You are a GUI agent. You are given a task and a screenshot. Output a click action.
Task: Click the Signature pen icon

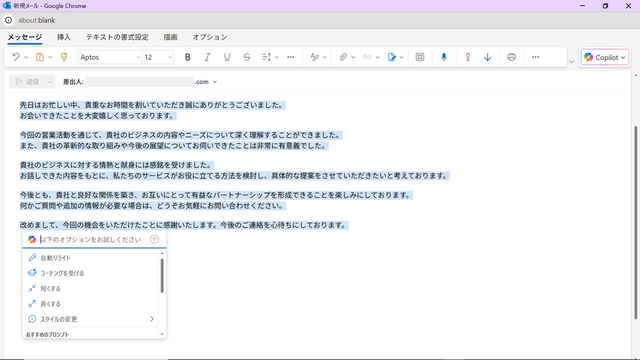tap(392, 57)
